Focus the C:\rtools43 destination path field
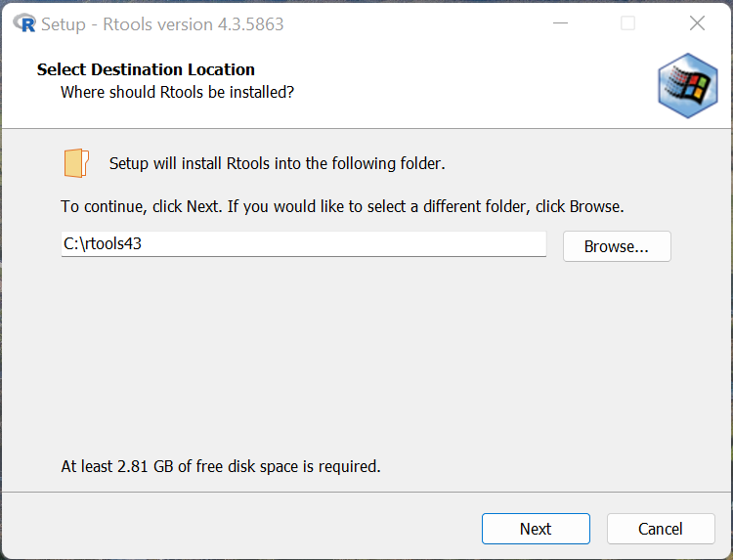This screenshot has width=733, height=560. click(x=303, y=244)
